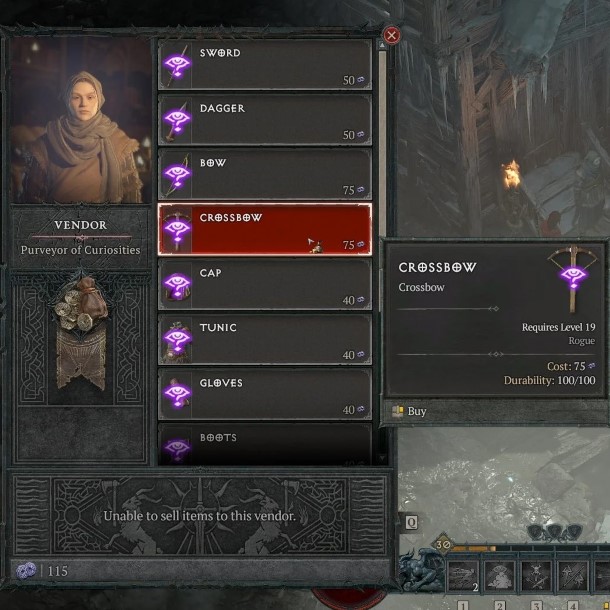Click the vendor list scrollbar up arrow
Viewport: 610px width, 610px height.
coord(382,46)
